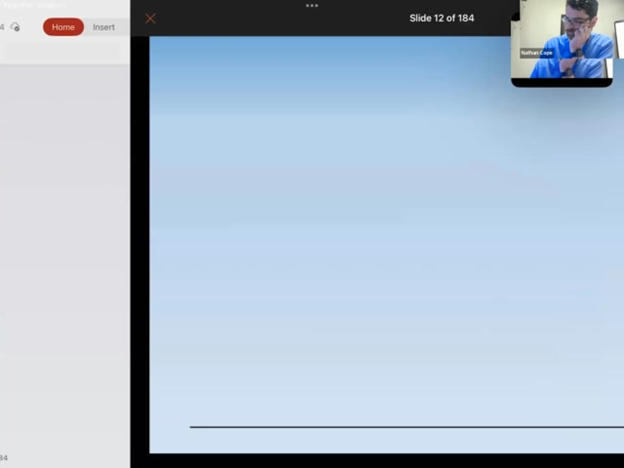Switch to the Insert tab
The image size is (624, 468).
click(x=104, y=27)
